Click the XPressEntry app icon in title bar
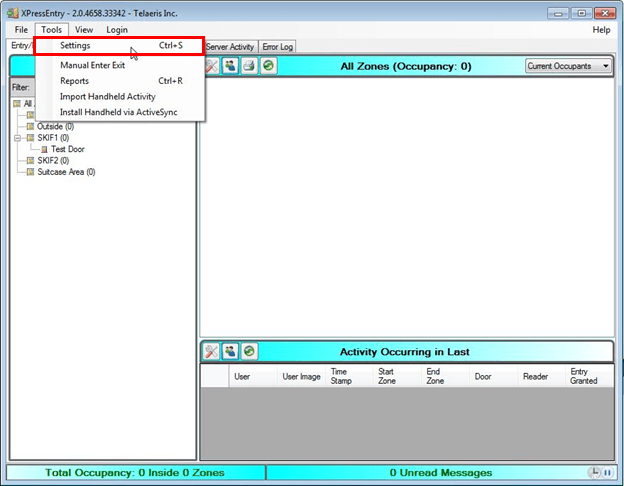 (12, 13)
